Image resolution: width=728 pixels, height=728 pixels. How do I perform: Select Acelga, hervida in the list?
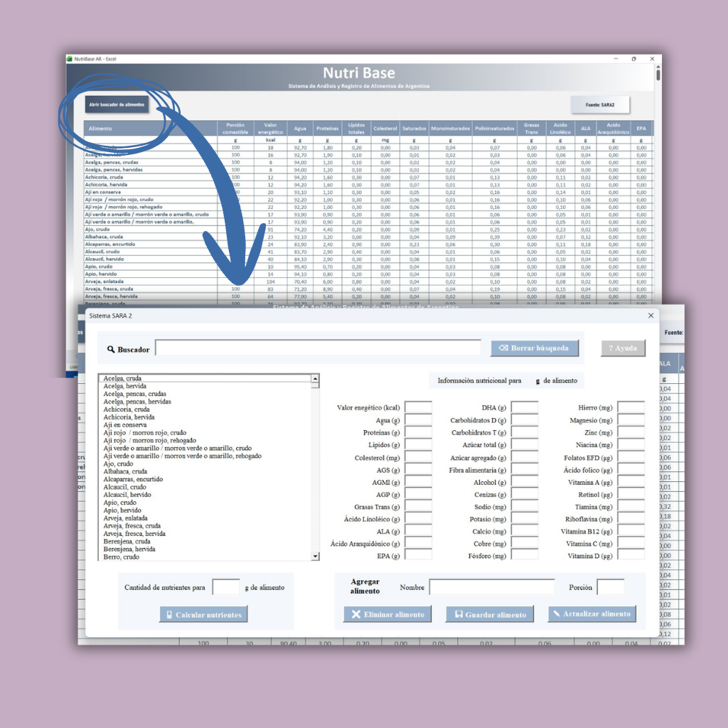click(x=124, y=386)
